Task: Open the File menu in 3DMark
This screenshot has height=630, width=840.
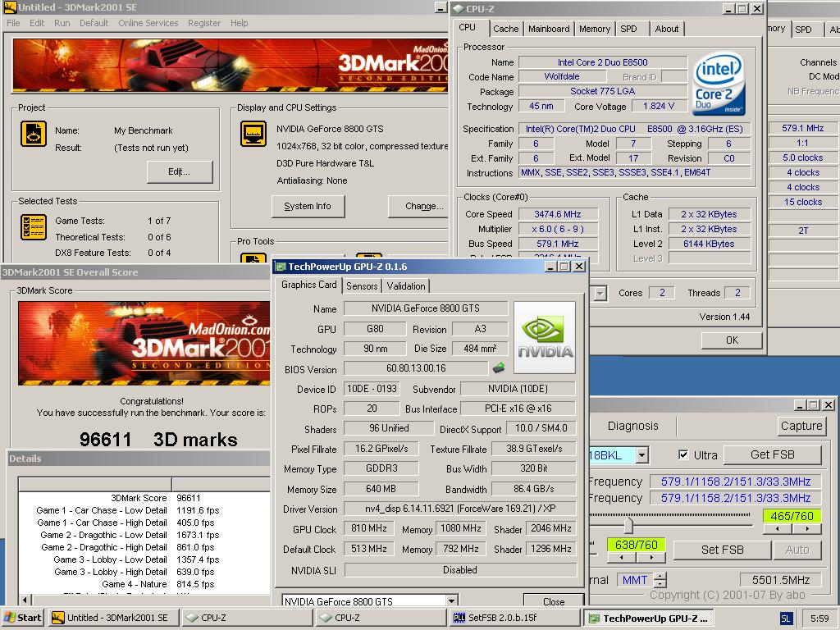Action: (x=13, y=23)
